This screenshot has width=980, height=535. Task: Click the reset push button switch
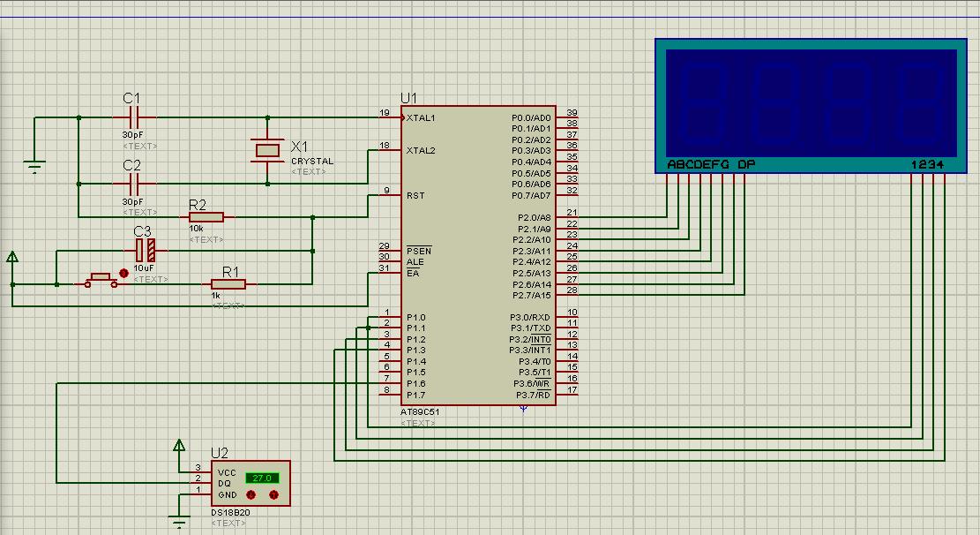click(x=101, y=280)
